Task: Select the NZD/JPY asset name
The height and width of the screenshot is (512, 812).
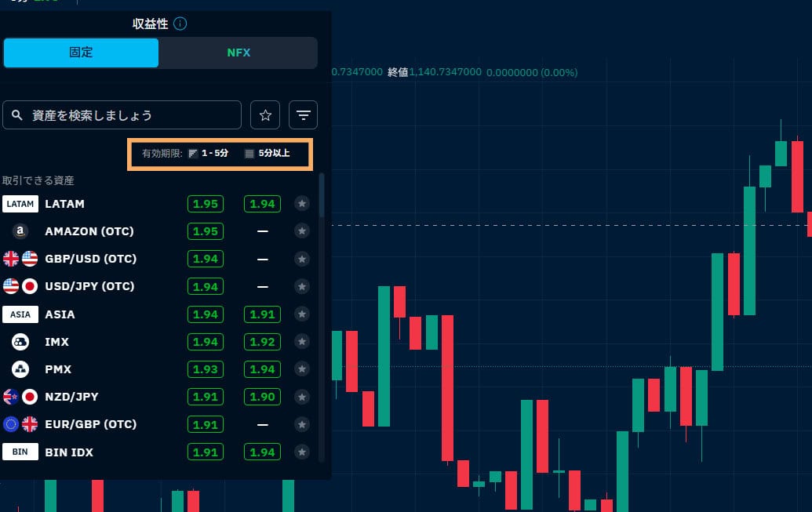Action: pyautogui.click(x=71, y=397)
